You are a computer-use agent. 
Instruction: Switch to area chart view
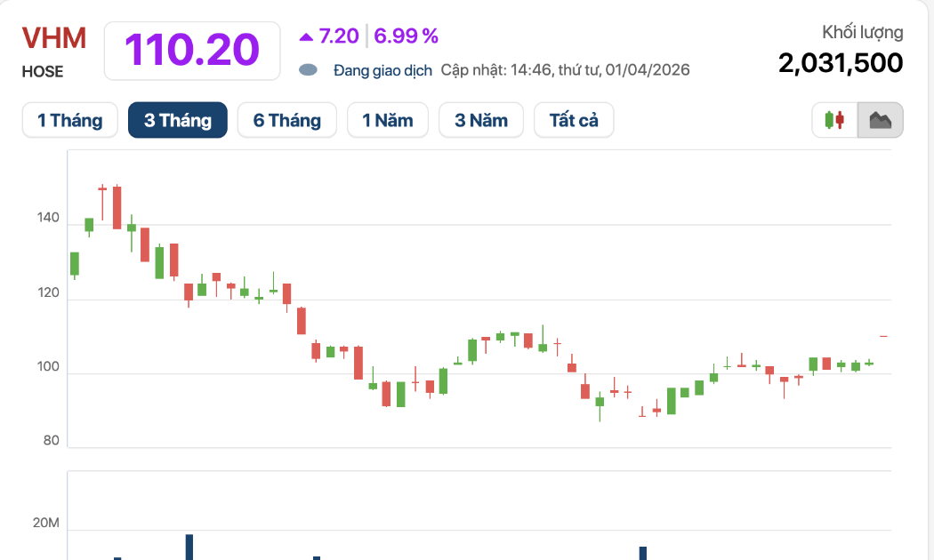(x=881, y=120)
